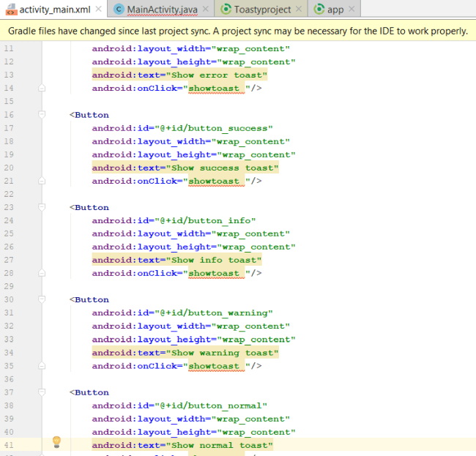
Task: Close the MainActivity.java tab
Action: tap(205, 10)
